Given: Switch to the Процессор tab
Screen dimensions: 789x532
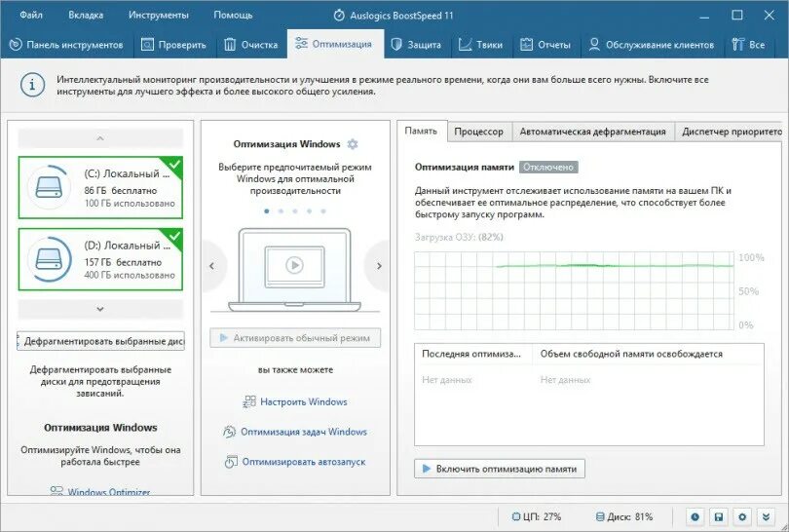Looking at the screenshot, I should click(x=478, y=132).
